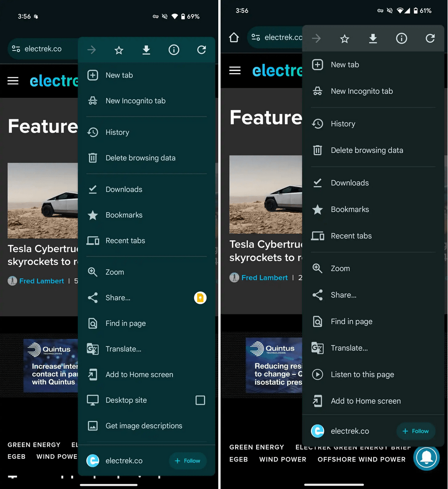Open Recent tabs in left phone menu
This screenshot has width=448, height=489.
click(147, 240)
